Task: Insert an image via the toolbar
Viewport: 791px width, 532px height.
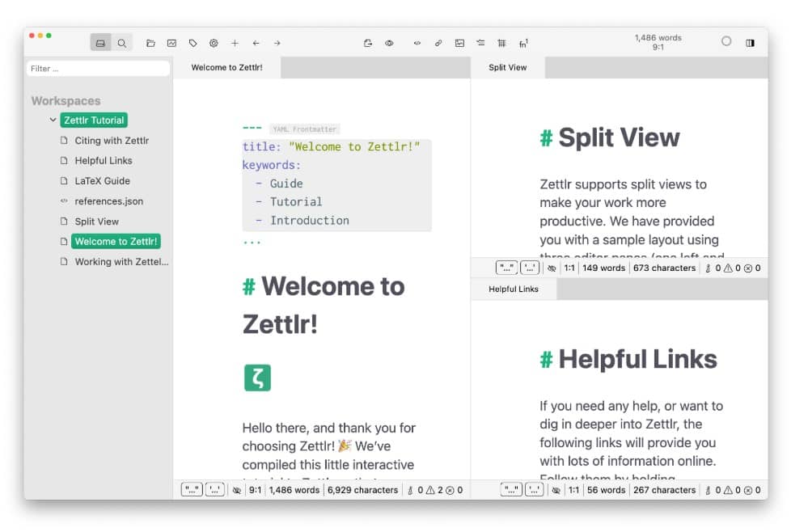Action: (x=459, y=43)
